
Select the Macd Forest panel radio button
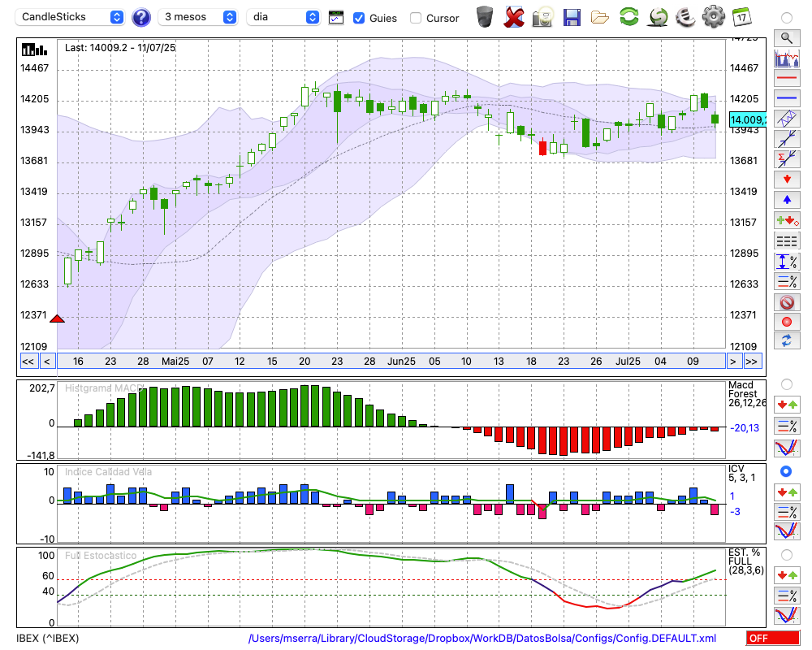(x=787, y=384)
